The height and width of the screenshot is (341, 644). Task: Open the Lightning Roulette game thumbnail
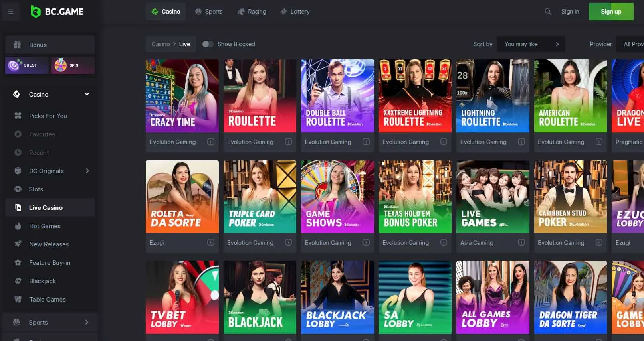pyautogui.click(x=492, y=96)
